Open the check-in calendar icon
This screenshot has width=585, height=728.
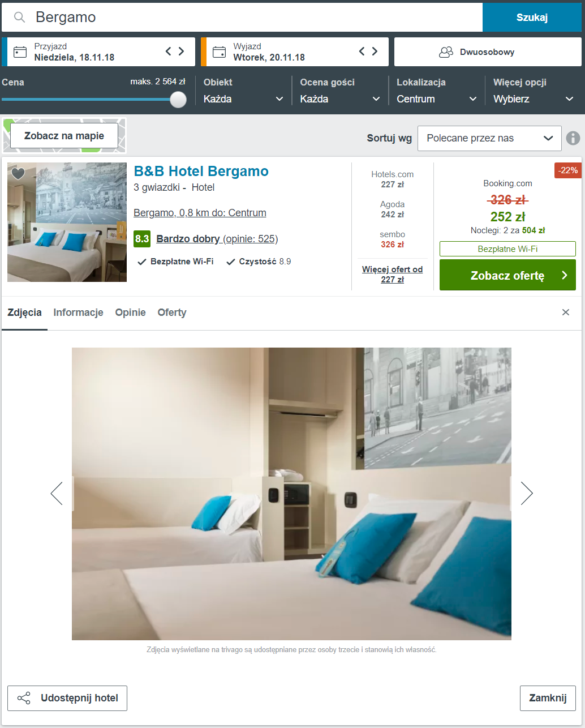click(x=20, y=52)
